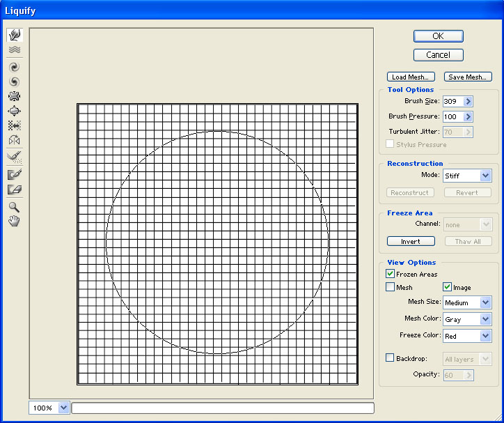Select the Twirl Clockwise tool

[x=14, y=66]
